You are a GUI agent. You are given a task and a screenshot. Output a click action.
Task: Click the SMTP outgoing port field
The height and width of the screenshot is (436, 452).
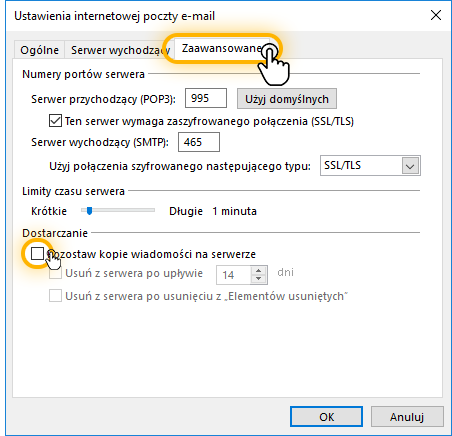pos(199,142)
